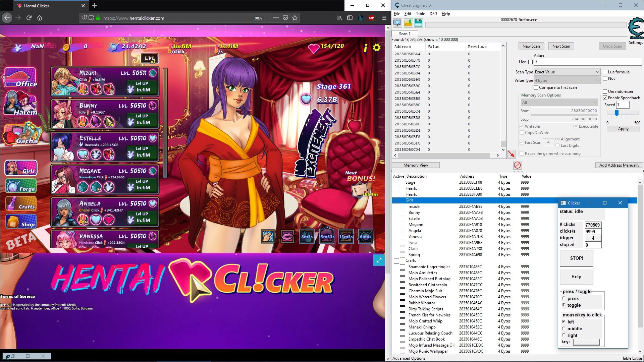Collapse the Crafts group checkbox

coord(396,260)
